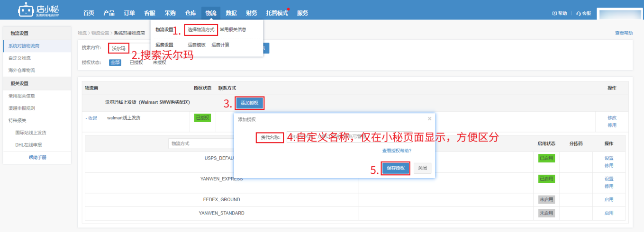644x232 pixels.
Task: Filter by 未授权 status
Action: 159,62
